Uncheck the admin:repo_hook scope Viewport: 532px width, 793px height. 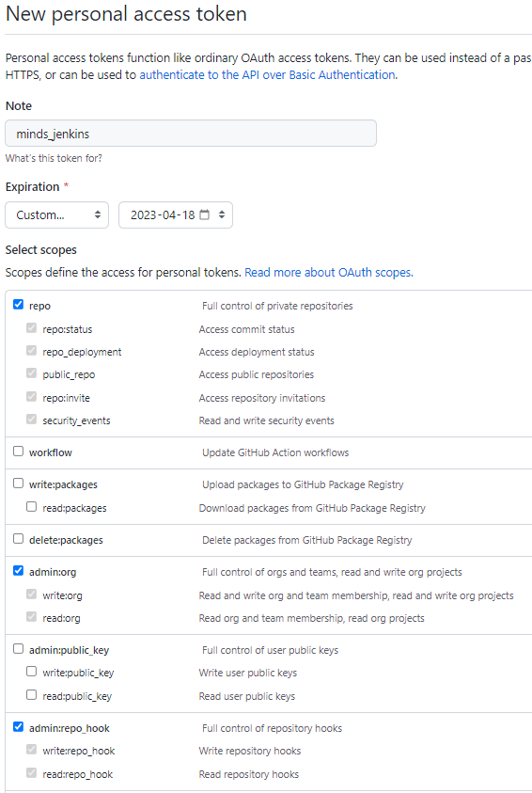pos(18,727)
